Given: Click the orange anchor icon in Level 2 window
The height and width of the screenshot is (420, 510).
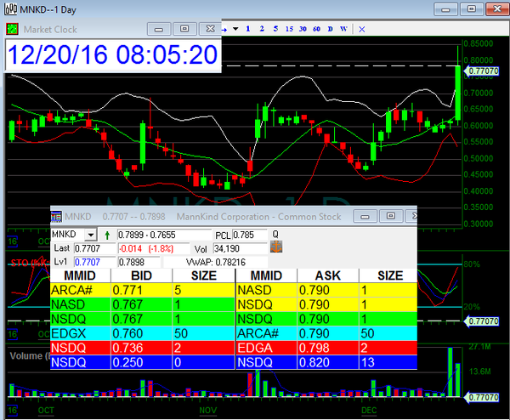Looking at the screenshot, I should tap(275, 247).
